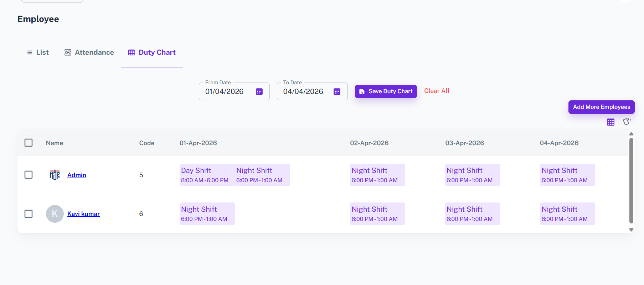The height and width of the screenshot is (285, 644).
Task: Select the Duty Chart tab
Action: [152, 53]
